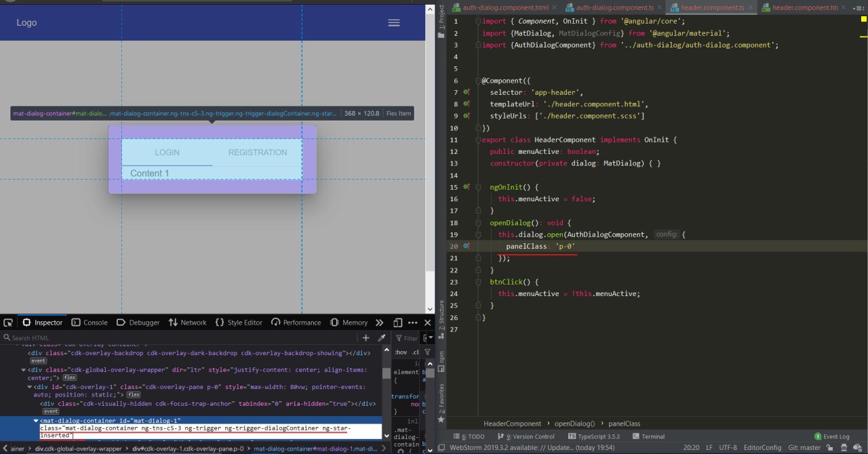Screen dimensions: 868x454
Task: Open the Inspector devtools tab
Action: click(42, 323)
